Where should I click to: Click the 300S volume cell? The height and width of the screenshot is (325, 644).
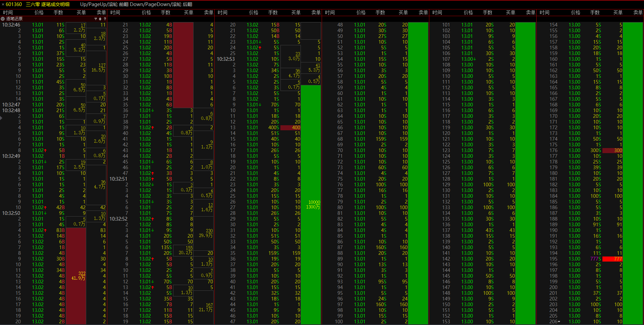pos(596,150)
